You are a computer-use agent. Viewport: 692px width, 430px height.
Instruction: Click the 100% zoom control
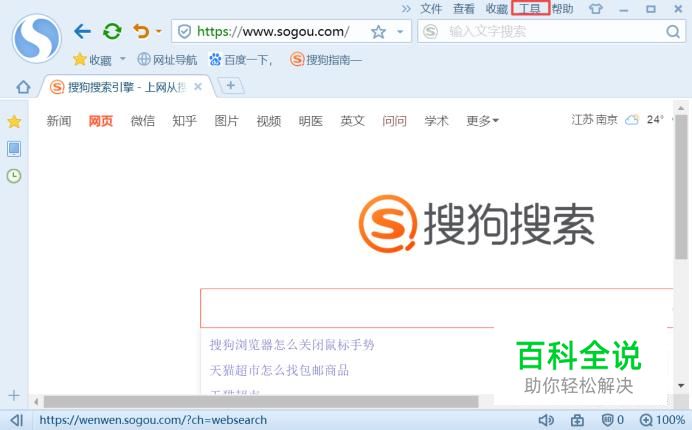tap(662, 420)
